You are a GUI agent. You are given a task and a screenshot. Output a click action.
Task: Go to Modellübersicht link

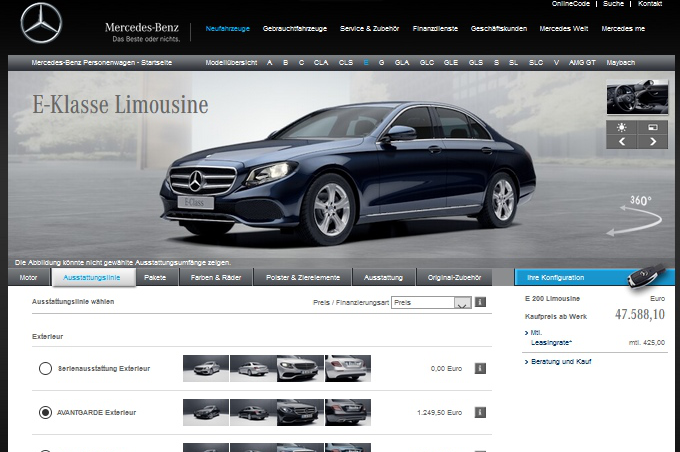[231, 62]
